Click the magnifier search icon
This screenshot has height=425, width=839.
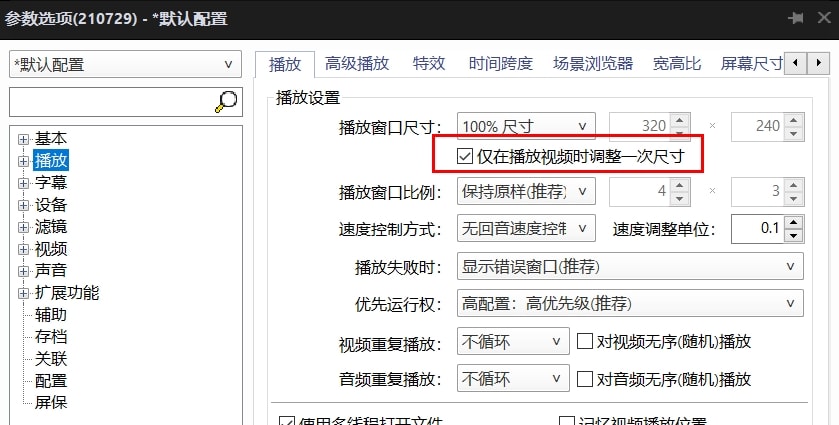226,102
